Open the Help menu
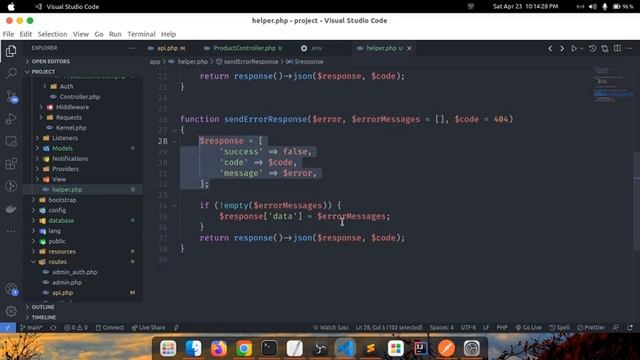 tap(168, 34)
